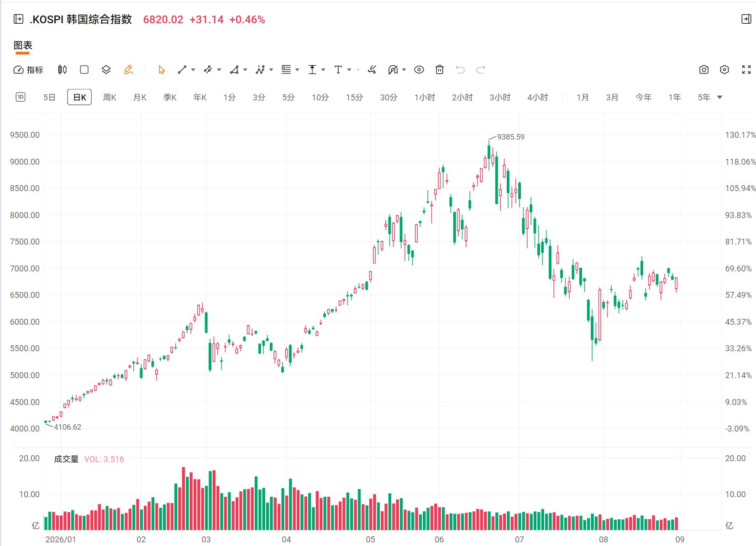Select the 30分 interval
Image resolution: width=756 pixels, height=546 pixels.
388,97
